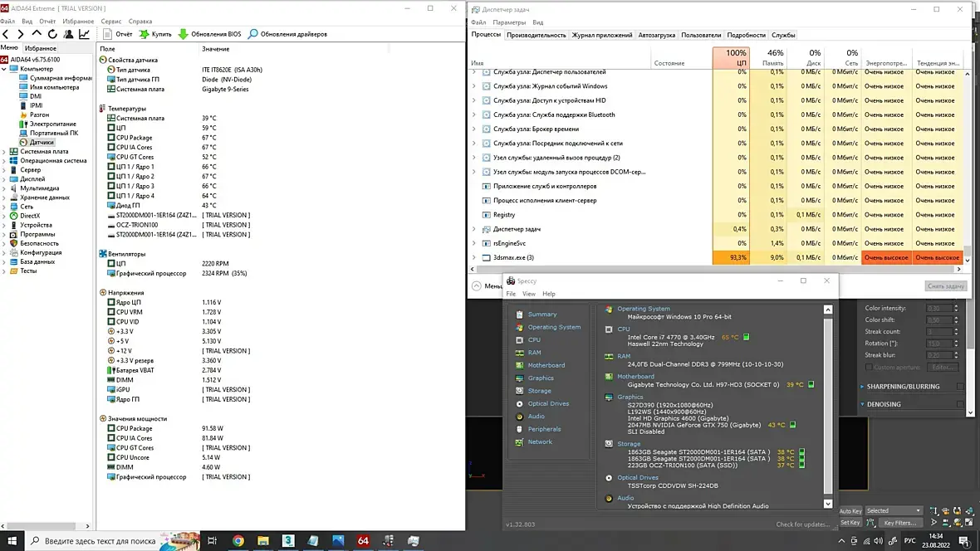Expand 3dsmax.exe (3) process row
Viewport: 980px width, 551px height.
click(473, 257)
